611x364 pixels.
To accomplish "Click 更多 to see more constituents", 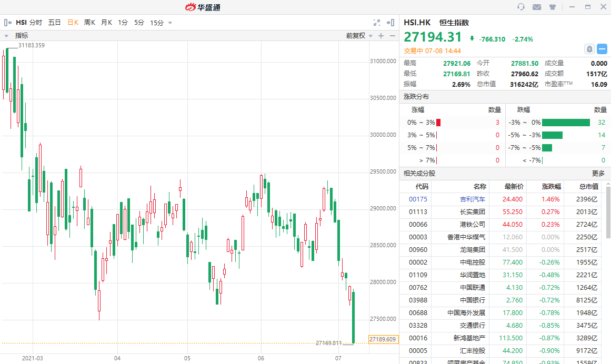I will [x=598, y=173].
